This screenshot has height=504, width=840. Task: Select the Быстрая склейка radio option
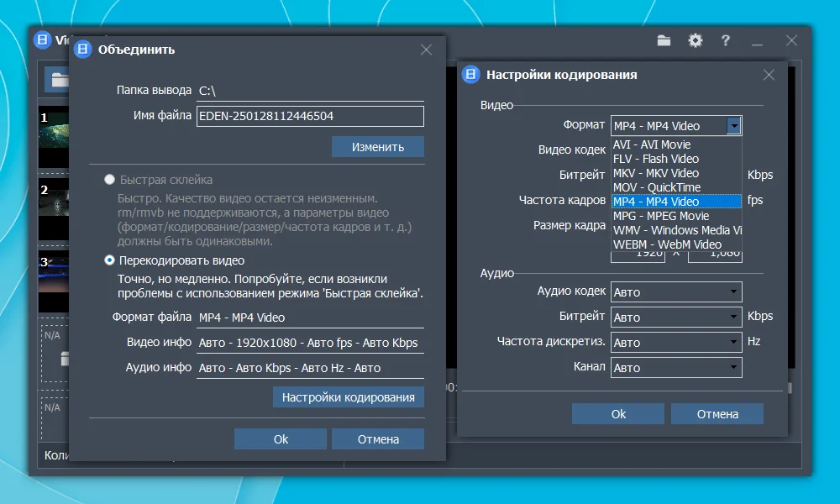pyautogui.click(x=109, y=180)
